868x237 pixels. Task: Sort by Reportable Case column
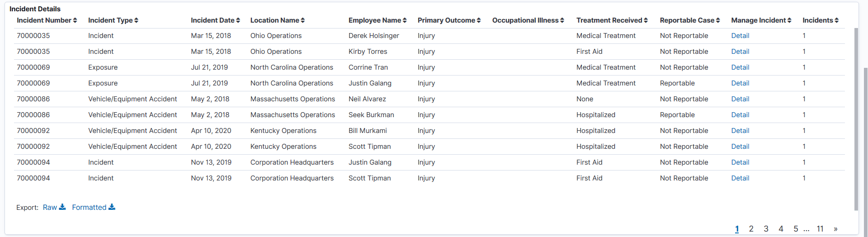click(718, 20)
